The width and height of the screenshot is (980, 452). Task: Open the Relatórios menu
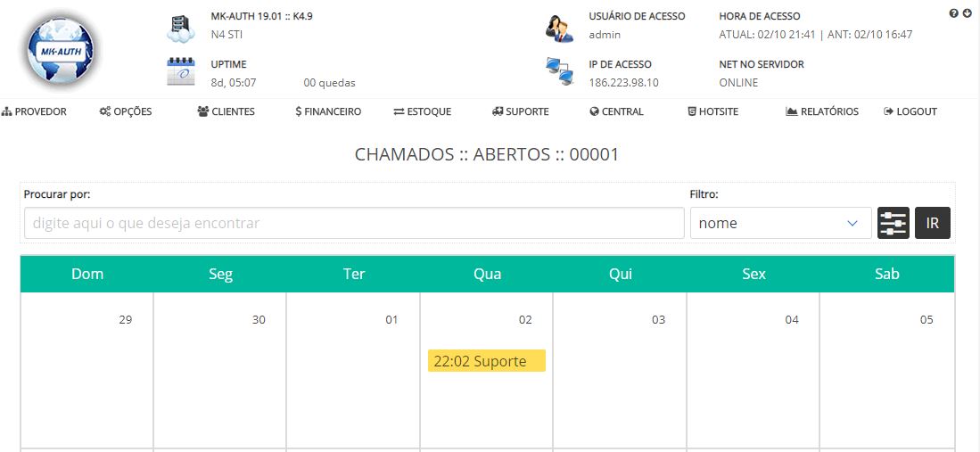[822, 111]
